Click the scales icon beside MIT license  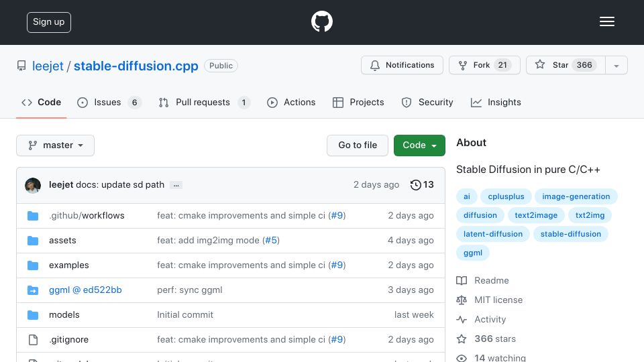462,300
